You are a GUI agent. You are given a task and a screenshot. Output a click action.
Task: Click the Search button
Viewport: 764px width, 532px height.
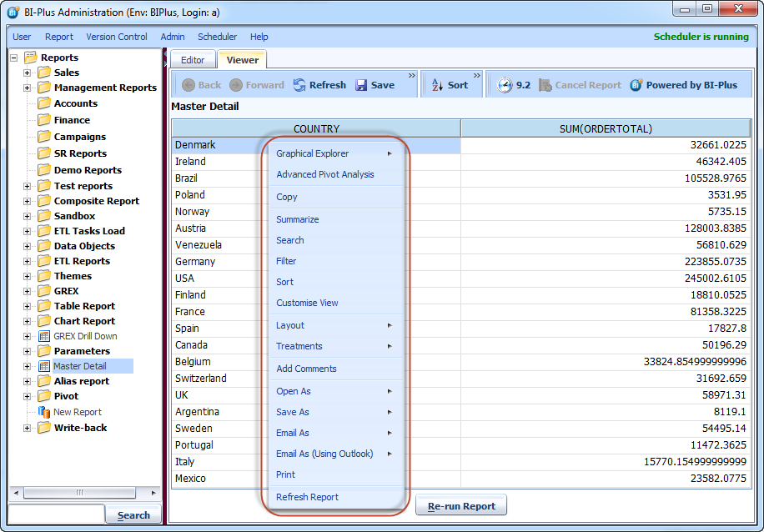point(133,515)
